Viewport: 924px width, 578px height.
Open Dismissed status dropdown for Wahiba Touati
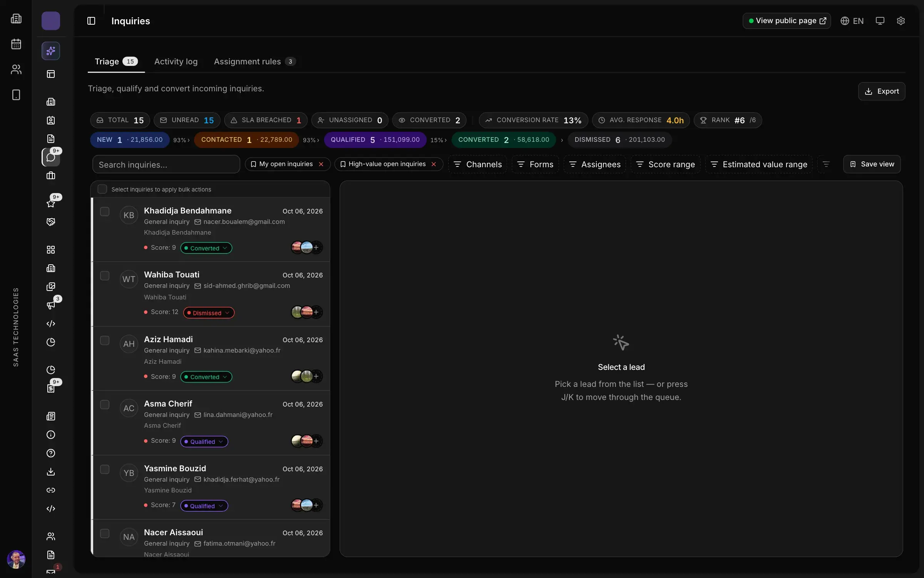[209, 313]
